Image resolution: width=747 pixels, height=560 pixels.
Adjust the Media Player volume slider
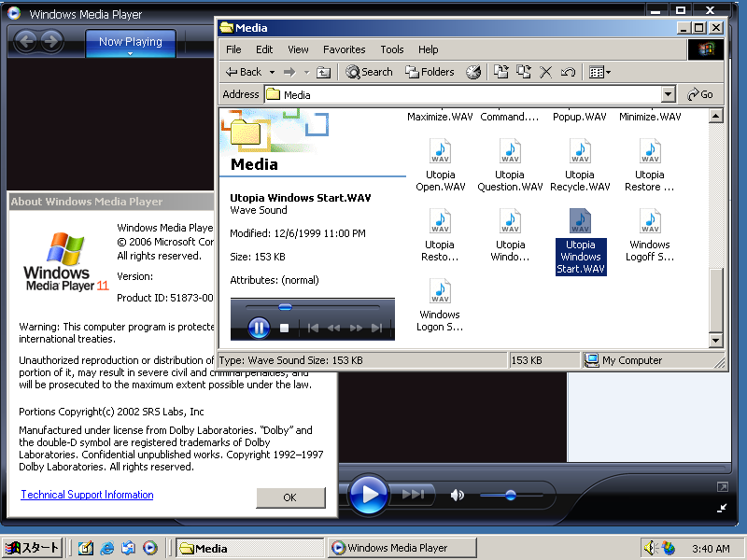(511, 496)
